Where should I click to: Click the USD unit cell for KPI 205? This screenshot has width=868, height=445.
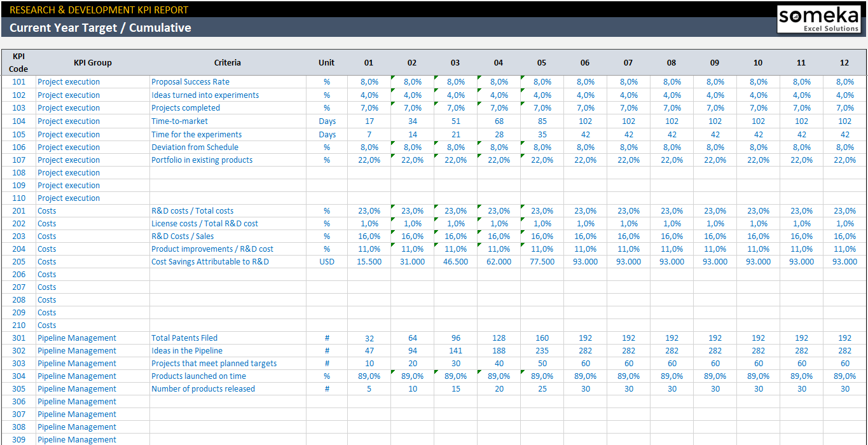tap(326, 261)
